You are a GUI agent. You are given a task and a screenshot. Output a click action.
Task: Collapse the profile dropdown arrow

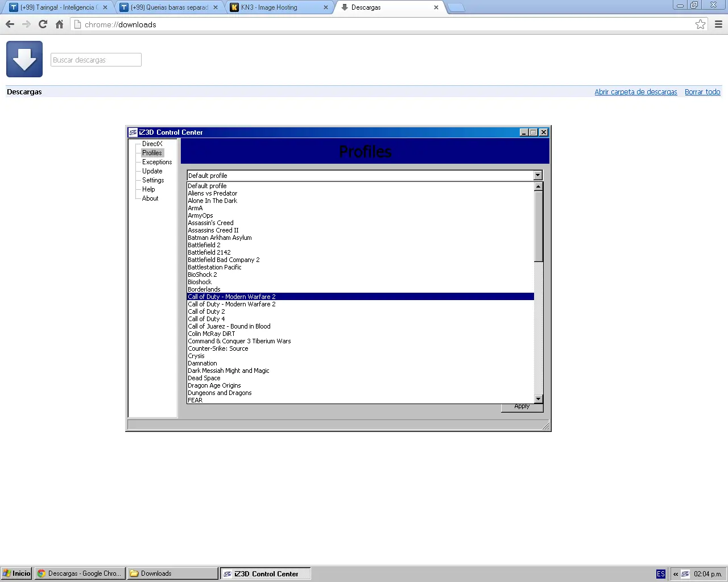click(x=538, y=176)
